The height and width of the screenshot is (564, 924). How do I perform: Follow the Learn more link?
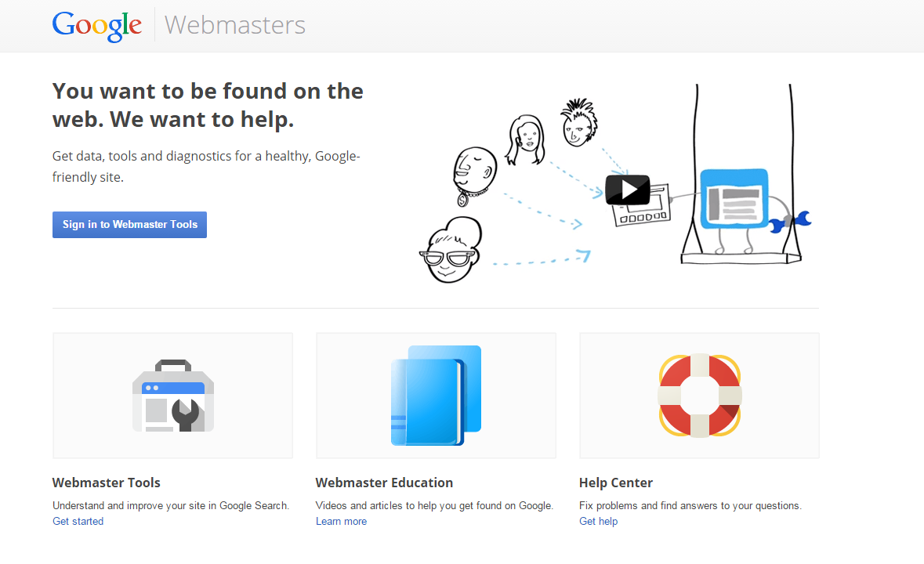pos(341,521)
